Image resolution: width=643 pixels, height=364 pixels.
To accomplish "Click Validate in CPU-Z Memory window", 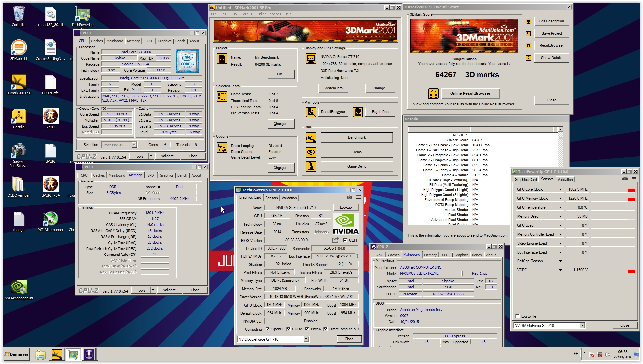I will click(169, 290).
